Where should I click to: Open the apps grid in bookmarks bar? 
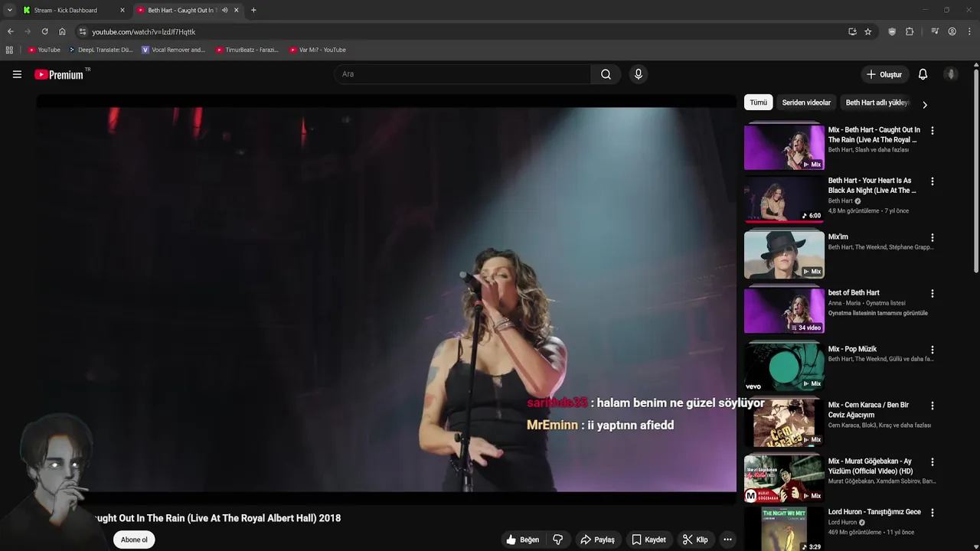tap(9, 50)
